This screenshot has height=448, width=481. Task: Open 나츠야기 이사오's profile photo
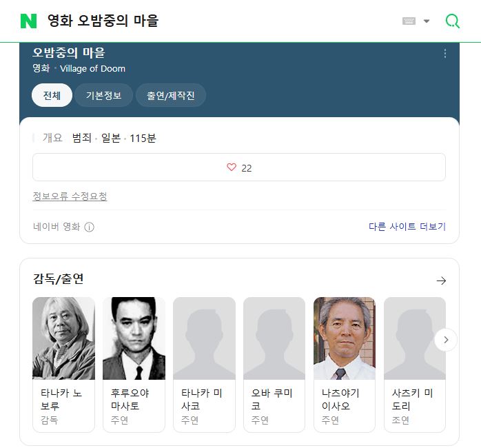[345, 338]
